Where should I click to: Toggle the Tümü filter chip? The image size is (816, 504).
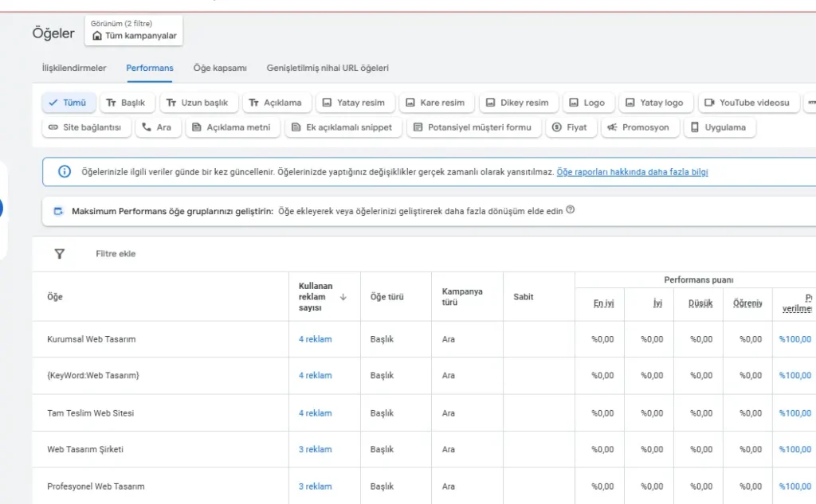tap(68, 103)
